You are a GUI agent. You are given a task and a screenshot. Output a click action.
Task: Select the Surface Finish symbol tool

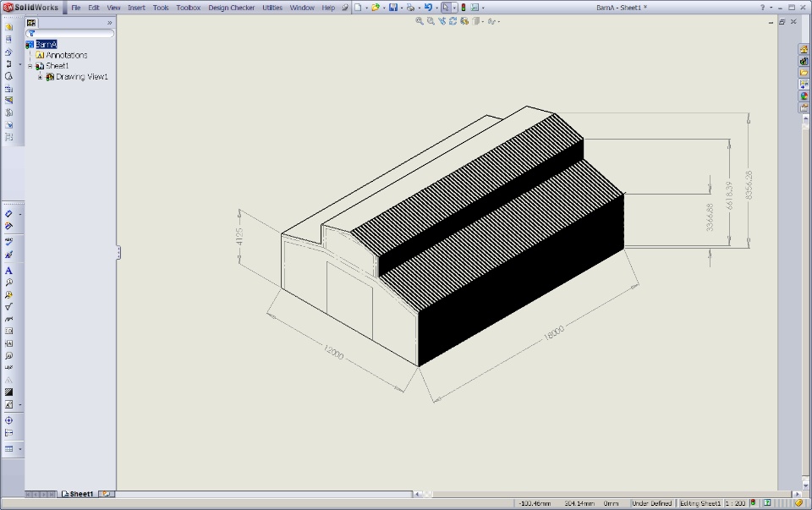click(x=8, y=307)
